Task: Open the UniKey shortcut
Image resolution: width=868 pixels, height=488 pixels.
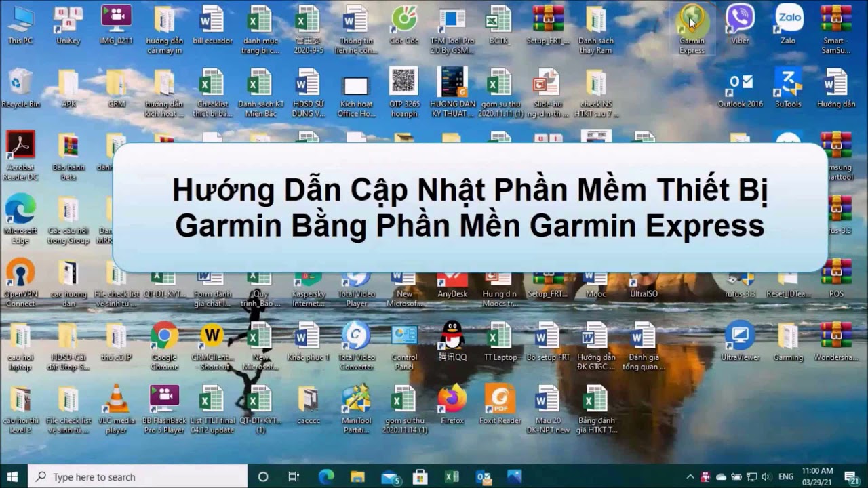Action: [x=68, y=25]
